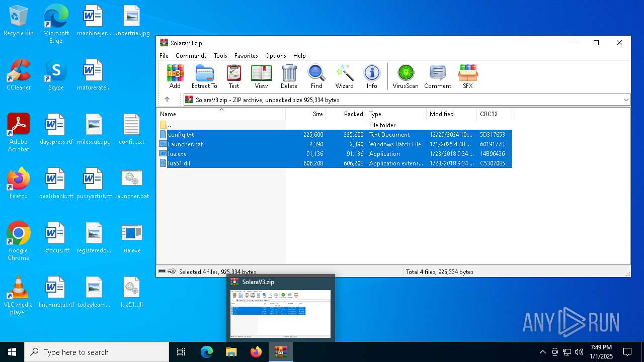This screenshot has width=644, height=362.
Task: Open the View toolbar icon
Action: click(261, 77)
